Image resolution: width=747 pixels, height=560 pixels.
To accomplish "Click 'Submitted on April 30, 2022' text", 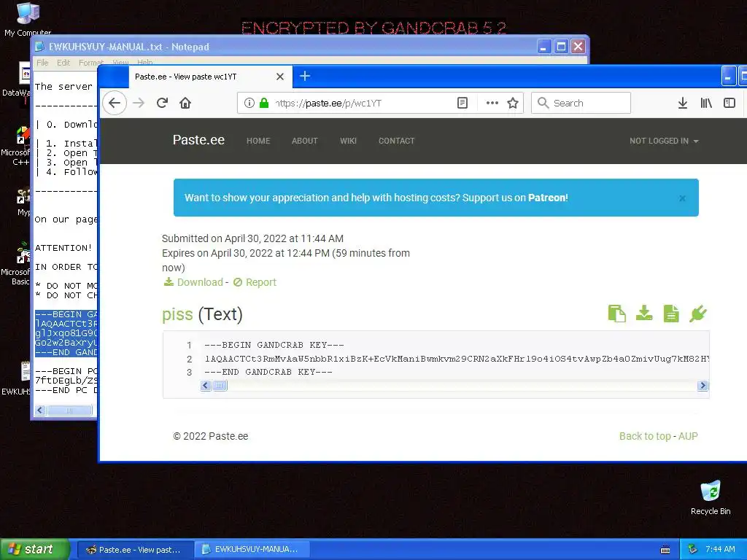I will point(252,238).
